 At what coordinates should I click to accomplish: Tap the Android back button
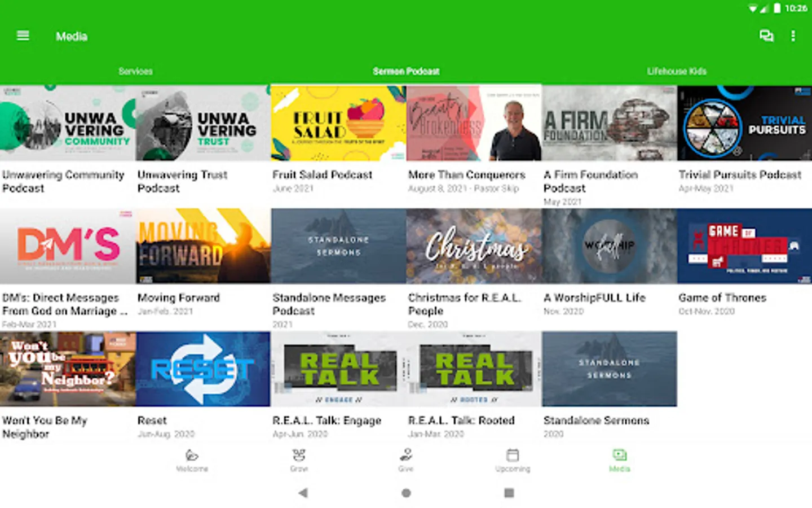[303, 493]
